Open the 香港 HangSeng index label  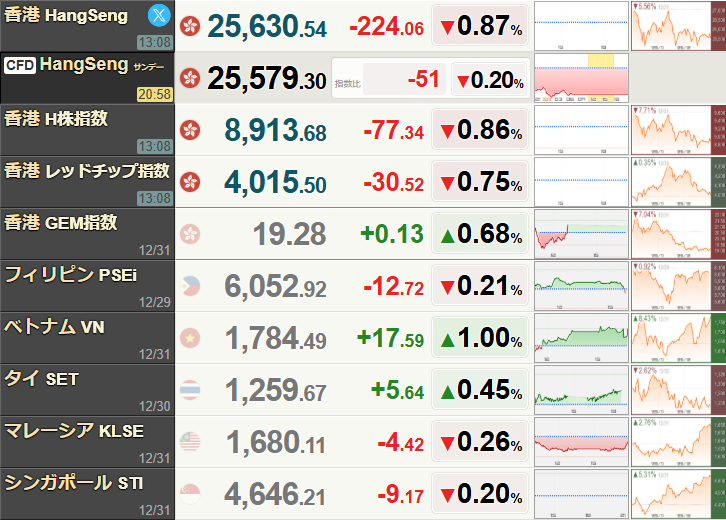(66, 15)
